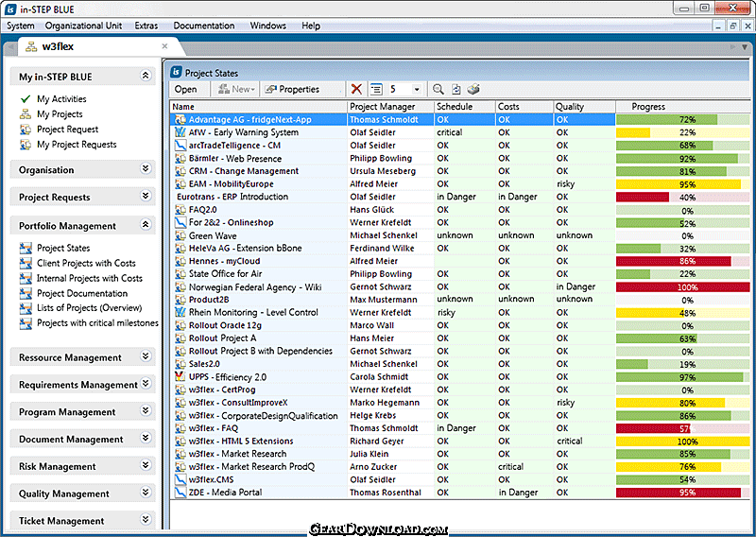Expand the Ressource Management section

tap(146, 356)
